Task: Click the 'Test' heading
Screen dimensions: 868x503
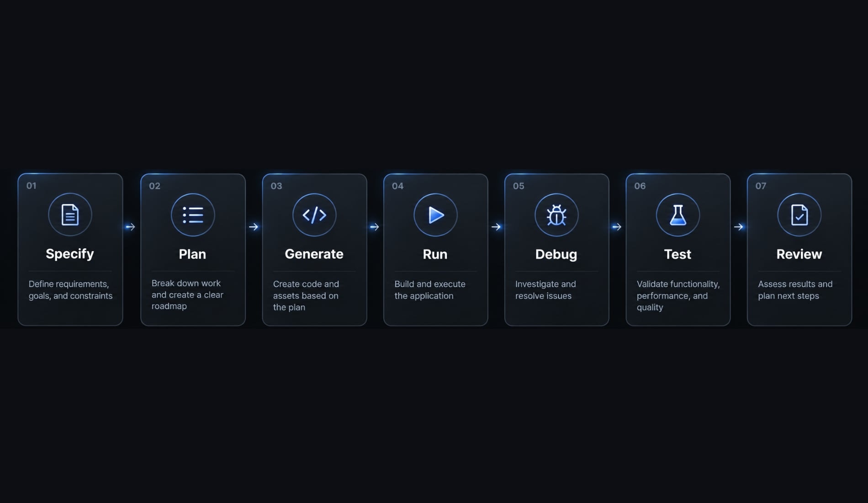Action: click(x=677, y=254)
